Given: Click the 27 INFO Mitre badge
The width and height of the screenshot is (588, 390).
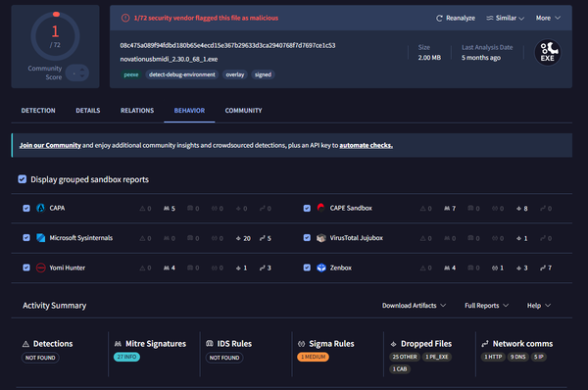Looking at the screenshot, I should click(x=126, y=357).
